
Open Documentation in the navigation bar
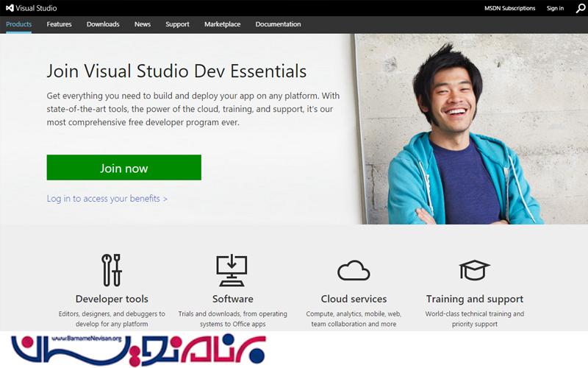(278, 24)
